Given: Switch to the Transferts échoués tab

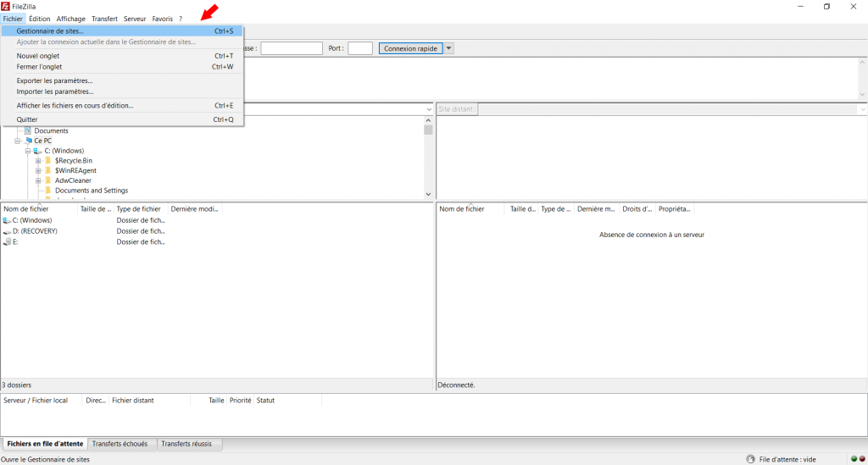Looking at the screenshot, I should click(x=120, y=444).
